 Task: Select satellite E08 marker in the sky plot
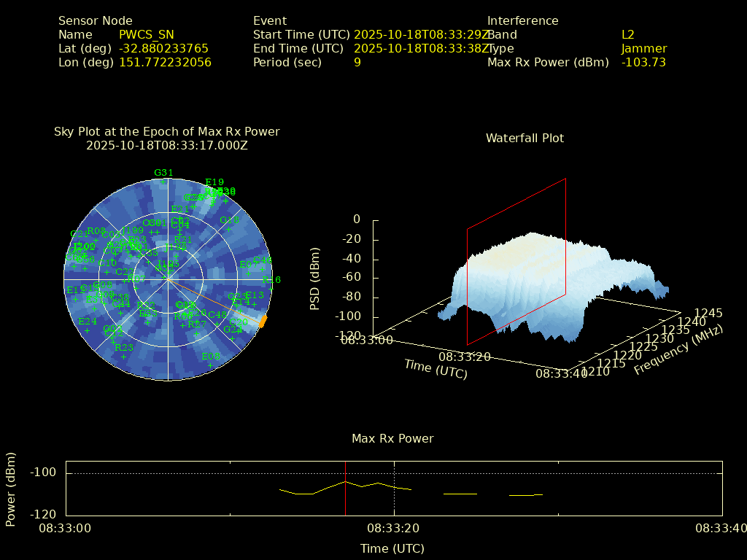(x=211, y=357)
